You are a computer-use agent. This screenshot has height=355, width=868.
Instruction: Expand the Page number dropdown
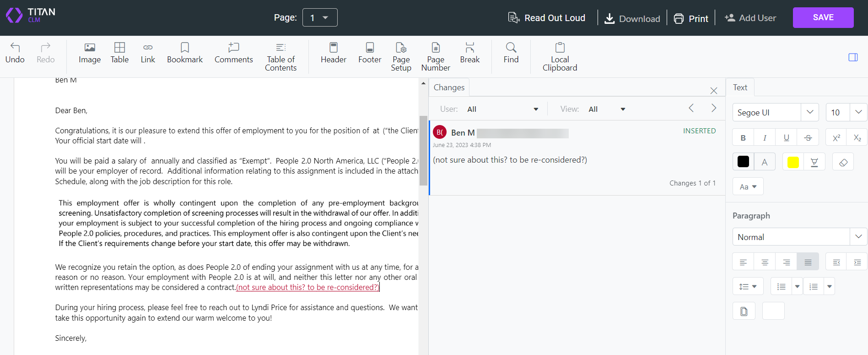[x=320, y=18]
